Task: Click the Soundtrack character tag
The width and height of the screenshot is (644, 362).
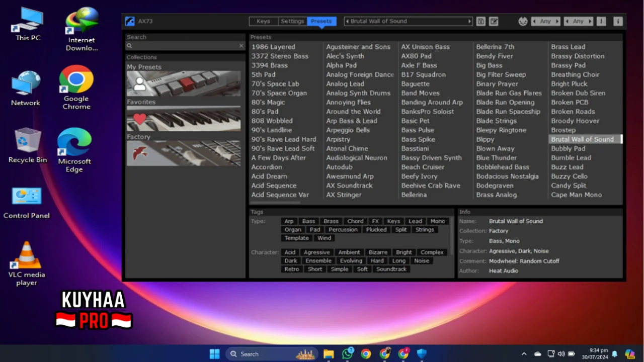Action: (391, 269)
